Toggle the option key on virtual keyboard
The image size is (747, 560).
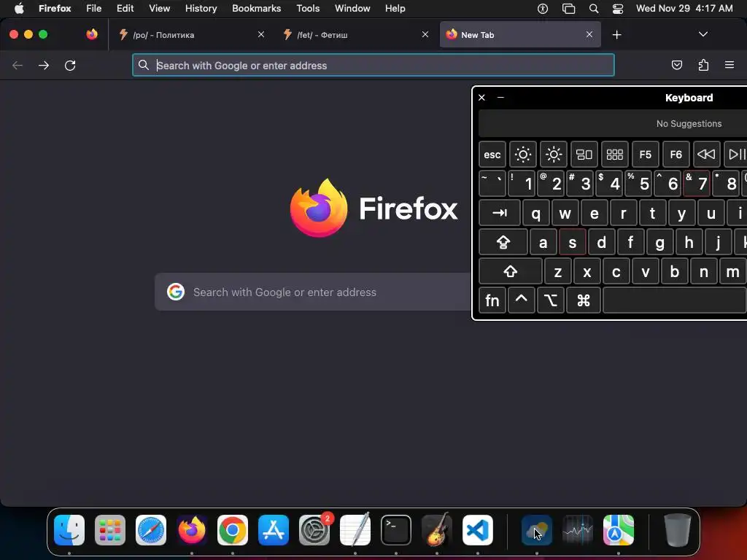pyautogui.click(x=550, y=300)
